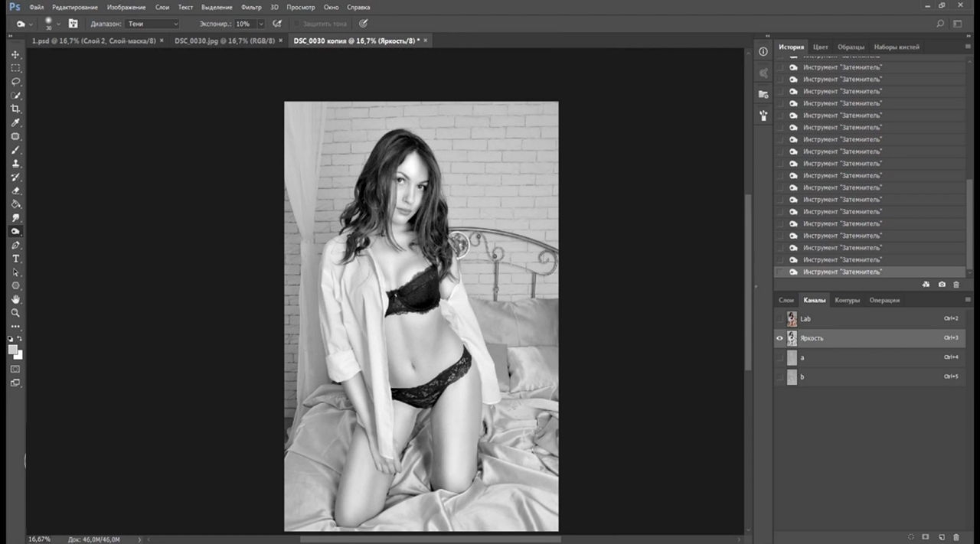The height and width of the screenshot is (544, 980).
Task: Open the Диапазон dropdown set to Тени
Action: point(152,24)
